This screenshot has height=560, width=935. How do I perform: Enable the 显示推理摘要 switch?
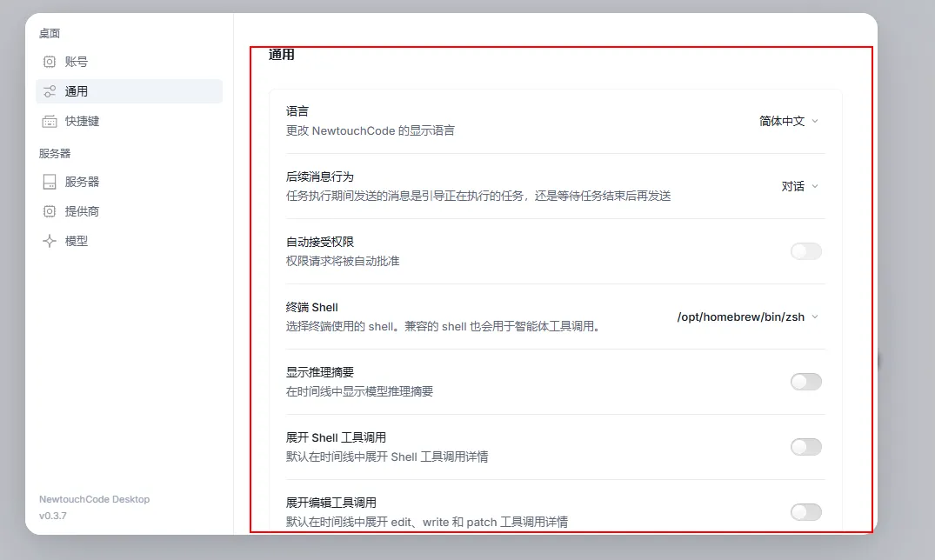[x=805, y=382]
